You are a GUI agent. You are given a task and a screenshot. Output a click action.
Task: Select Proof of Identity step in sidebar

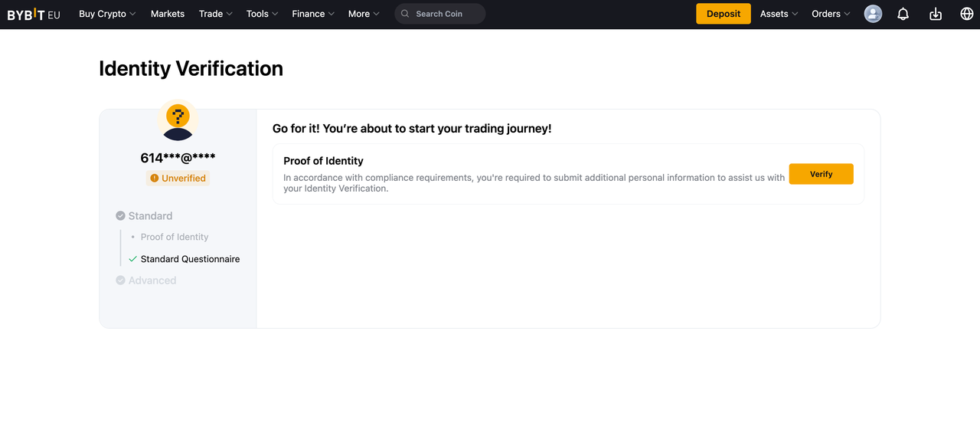(x=175, y=237)
